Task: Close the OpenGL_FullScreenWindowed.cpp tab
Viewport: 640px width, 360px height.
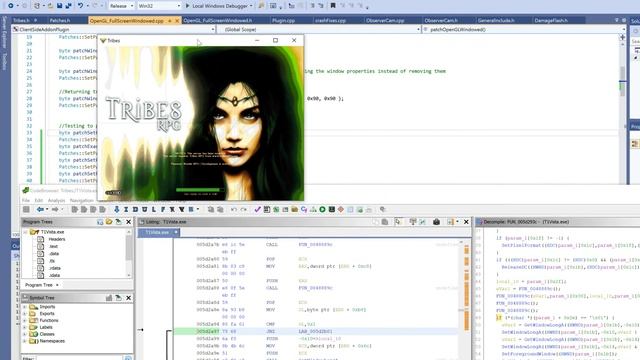Action: (177, 20)
